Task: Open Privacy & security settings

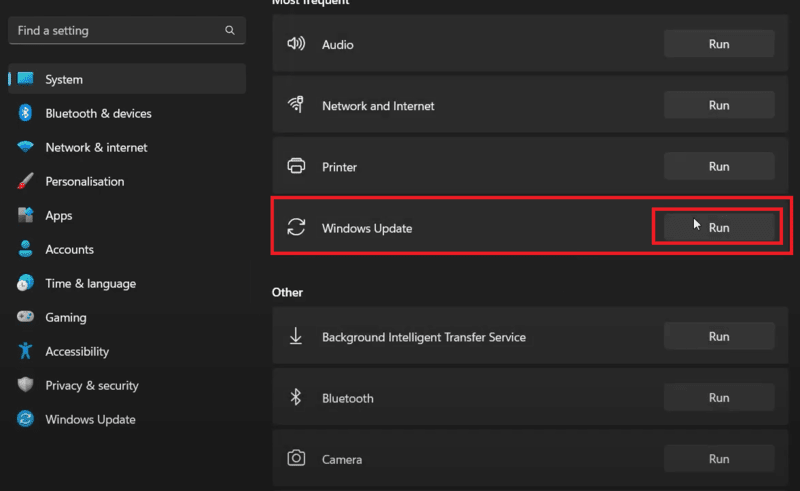Action: pyautogui.click(x=127, y=385)
